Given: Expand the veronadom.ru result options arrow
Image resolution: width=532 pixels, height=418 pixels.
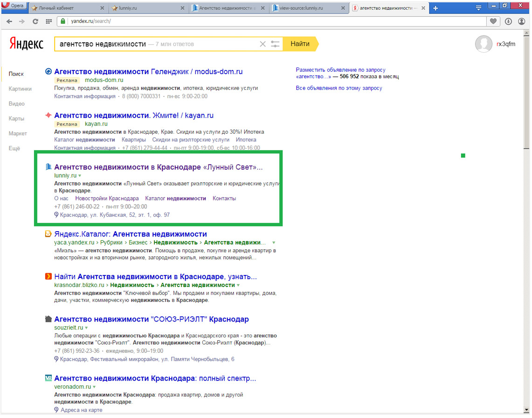Looking at the screenshot, I should click(x=94, y=387).
